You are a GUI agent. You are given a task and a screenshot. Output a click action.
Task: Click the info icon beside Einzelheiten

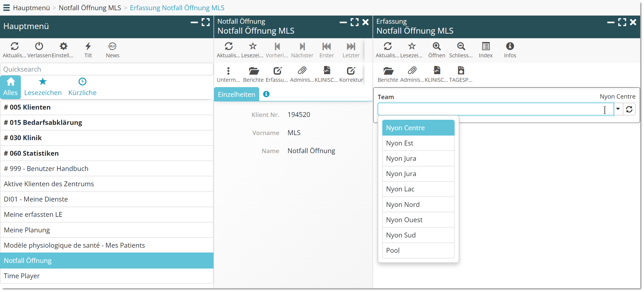click(266, 94)
